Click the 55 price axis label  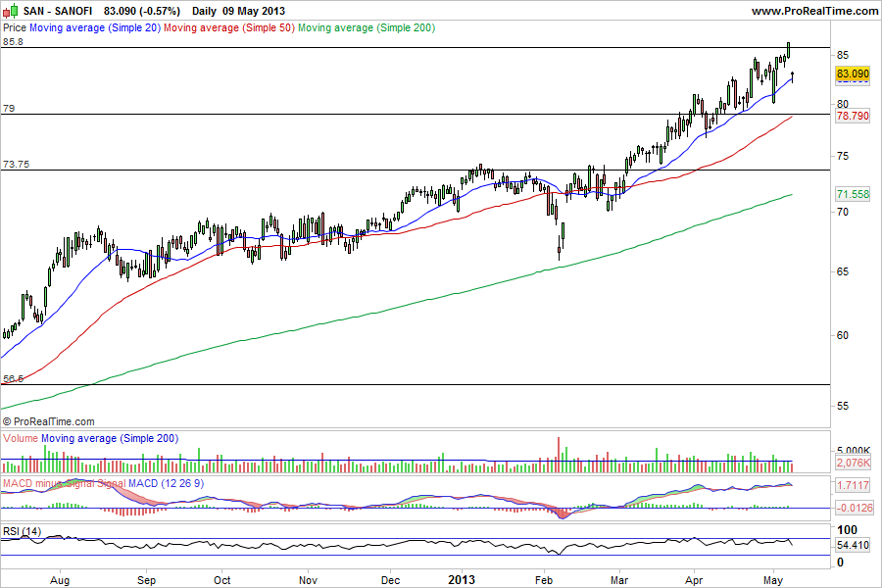coord(843,407)
